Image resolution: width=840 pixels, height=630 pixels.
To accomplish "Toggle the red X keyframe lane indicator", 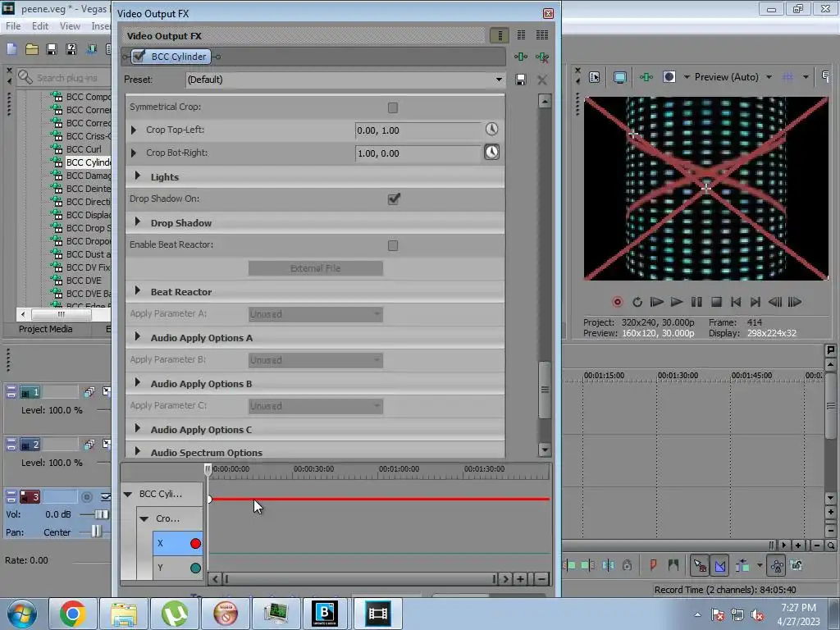I will pyautogui.click(x=195, y=543).
